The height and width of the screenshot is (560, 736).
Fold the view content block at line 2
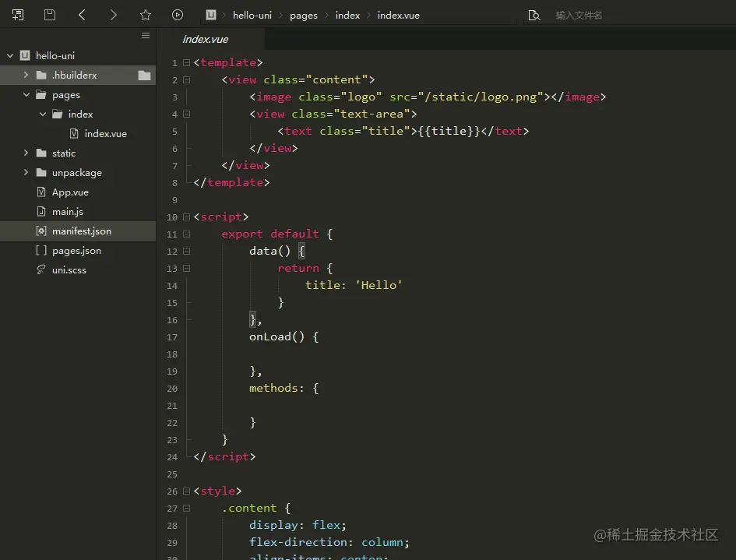tap(186, 79)
